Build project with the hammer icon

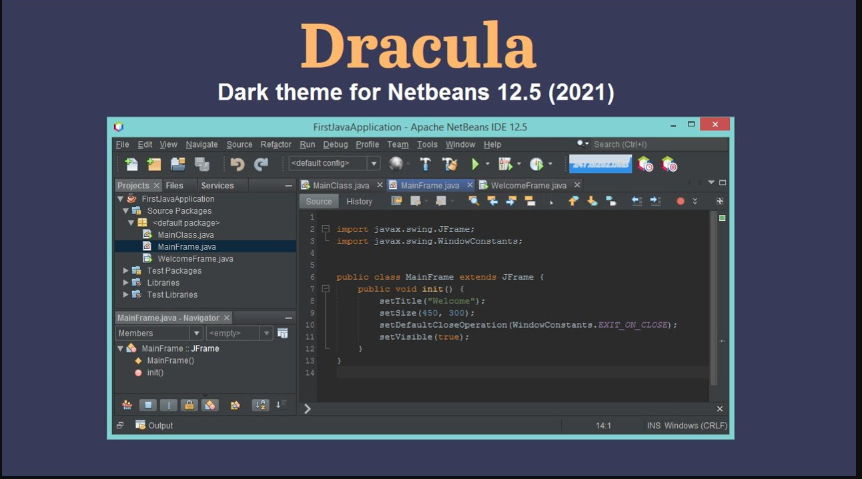point(425,164)
